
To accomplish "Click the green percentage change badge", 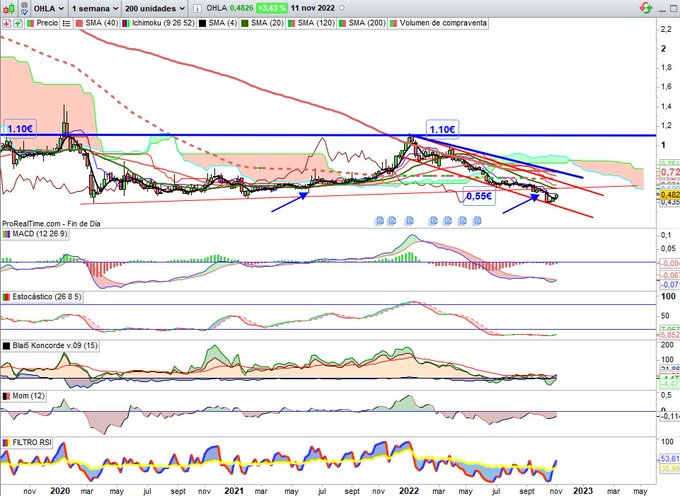I will [271, 8].
